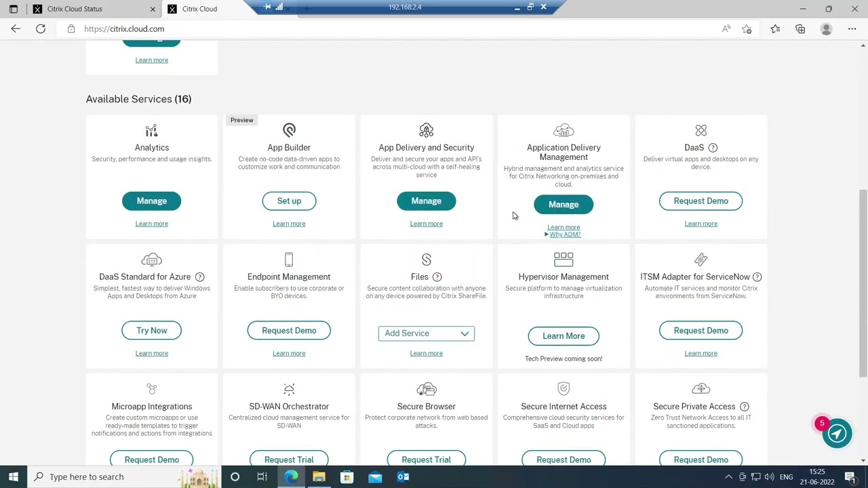Request Demo for Secure Internet Access
Viewport: 868px width, 488px height.
coord(564,460)
